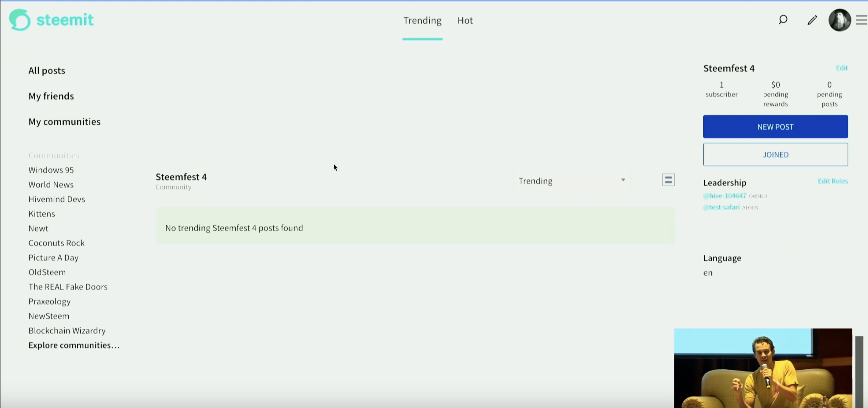Open All posts in sidebar
Image resolution: width=868 pixels, height=408 pixels.
click(47, 71)
